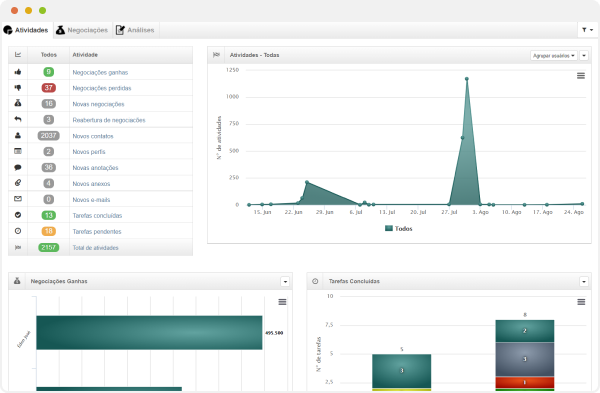
Task: Open Novas negociações link
Action: point(98,104)
